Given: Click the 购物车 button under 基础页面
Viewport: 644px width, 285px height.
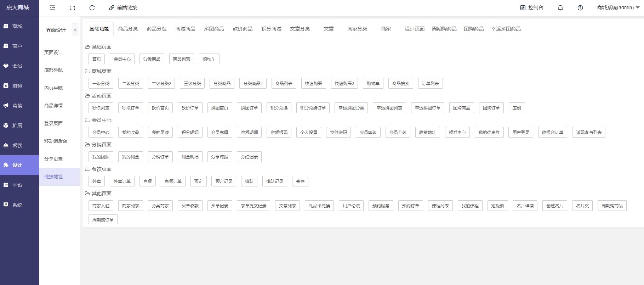Looking at the screenshot, I should click(x=209, y=59).
